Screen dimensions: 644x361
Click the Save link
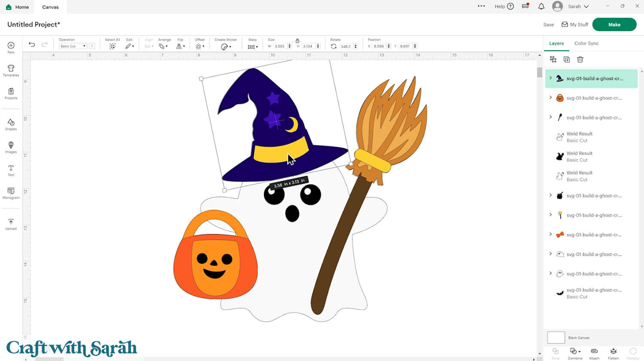[x=548, y=24]
